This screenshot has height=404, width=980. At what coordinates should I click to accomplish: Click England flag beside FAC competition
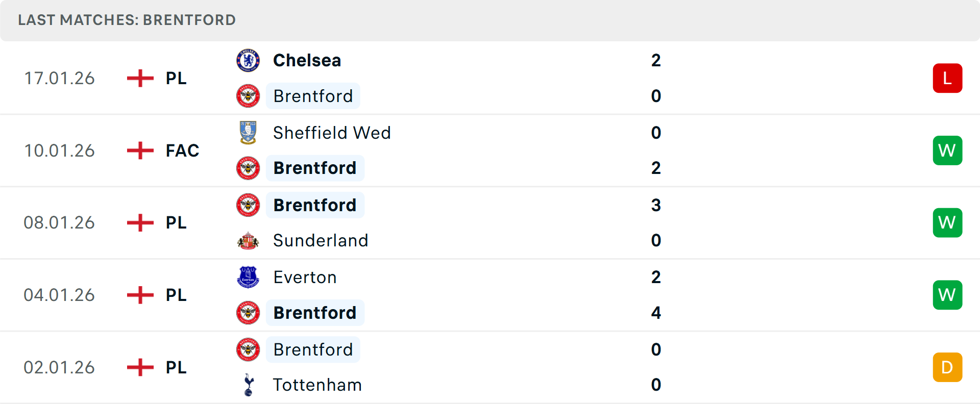click(x=140, y=150)
